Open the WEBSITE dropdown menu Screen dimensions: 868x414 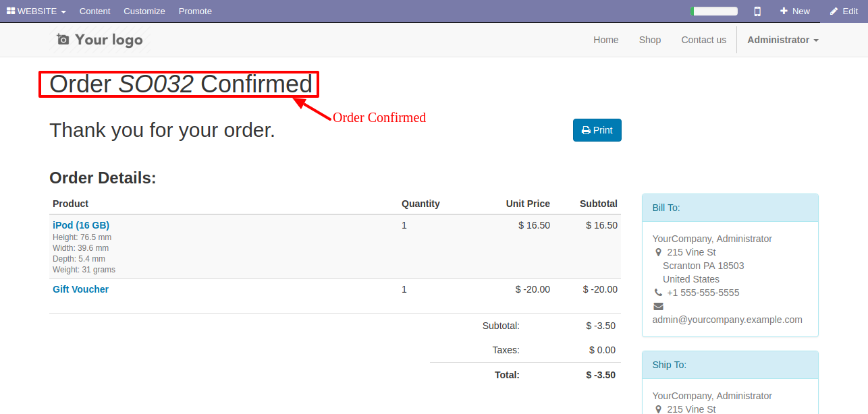[x=36, y=11]
